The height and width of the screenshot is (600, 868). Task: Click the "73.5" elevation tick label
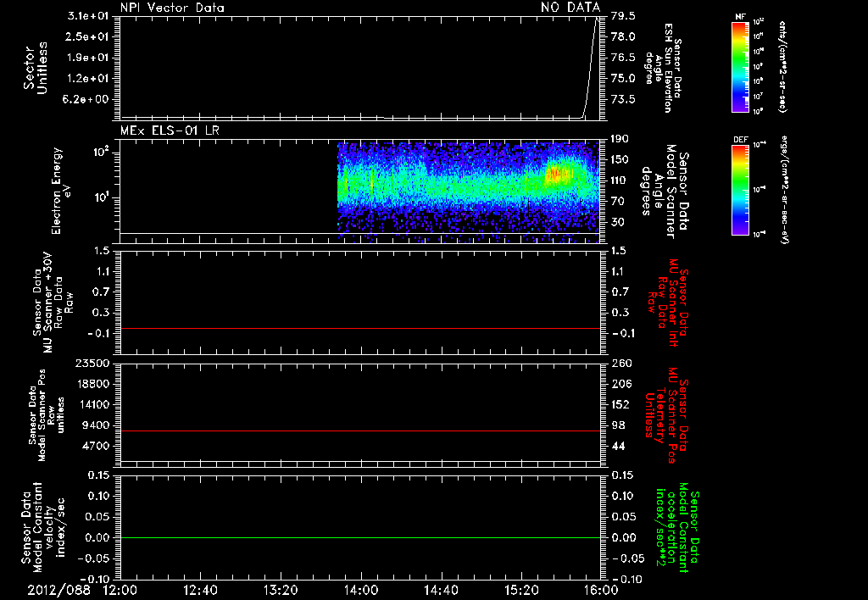623,99
